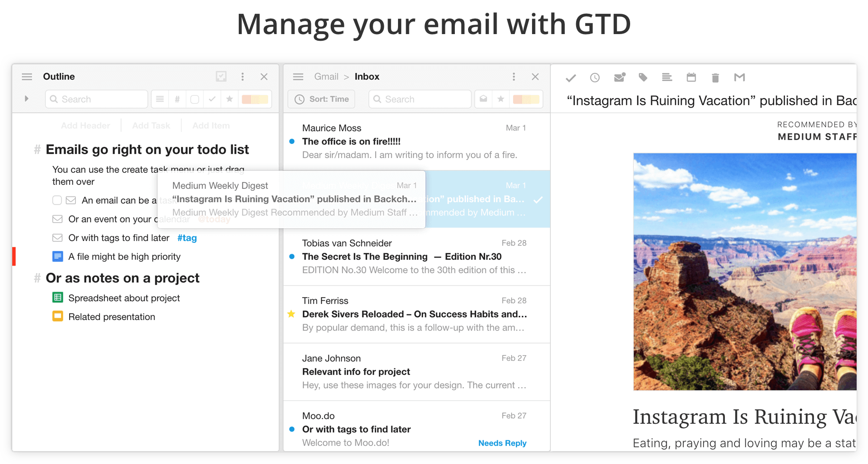
Task: Unstar the Tim Ferriss email
Action: [291, 314]
